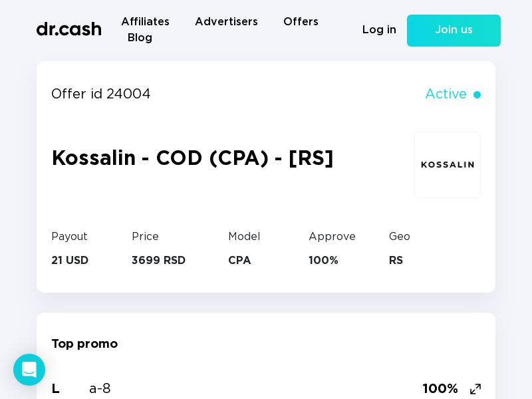Click the Log in link
Viewport: 532px width, 399px height.
tap(379, 29)
